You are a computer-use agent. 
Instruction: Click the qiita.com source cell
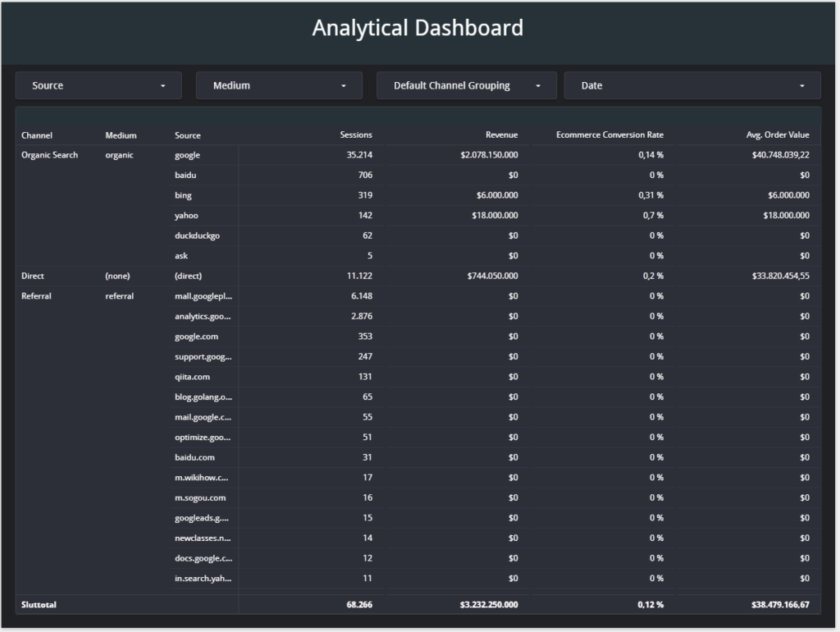point(192,377)
